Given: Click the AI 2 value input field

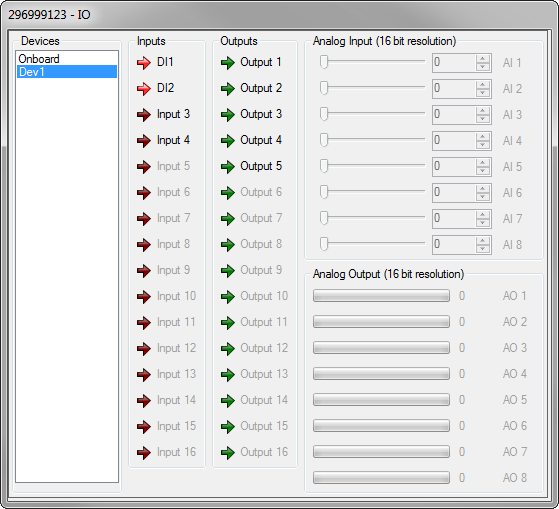Looking at the screenshot, I should point(454,89).
